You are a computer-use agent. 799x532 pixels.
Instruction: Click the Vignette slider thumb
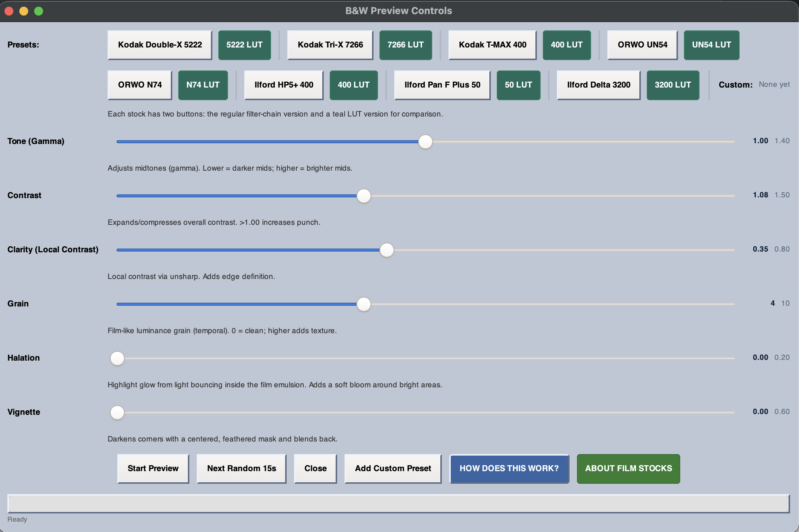click(x=117, y=413)
